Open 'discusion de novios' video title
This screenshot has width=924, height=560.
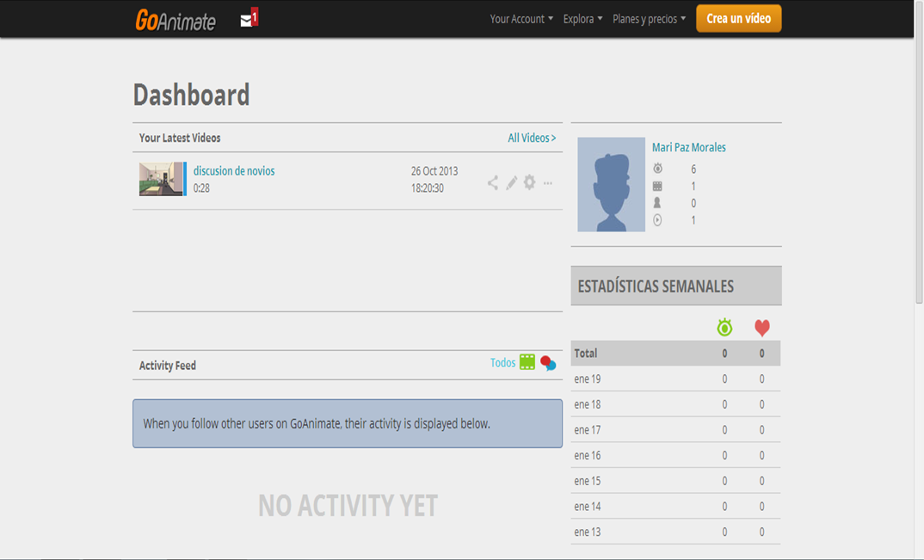234,171
